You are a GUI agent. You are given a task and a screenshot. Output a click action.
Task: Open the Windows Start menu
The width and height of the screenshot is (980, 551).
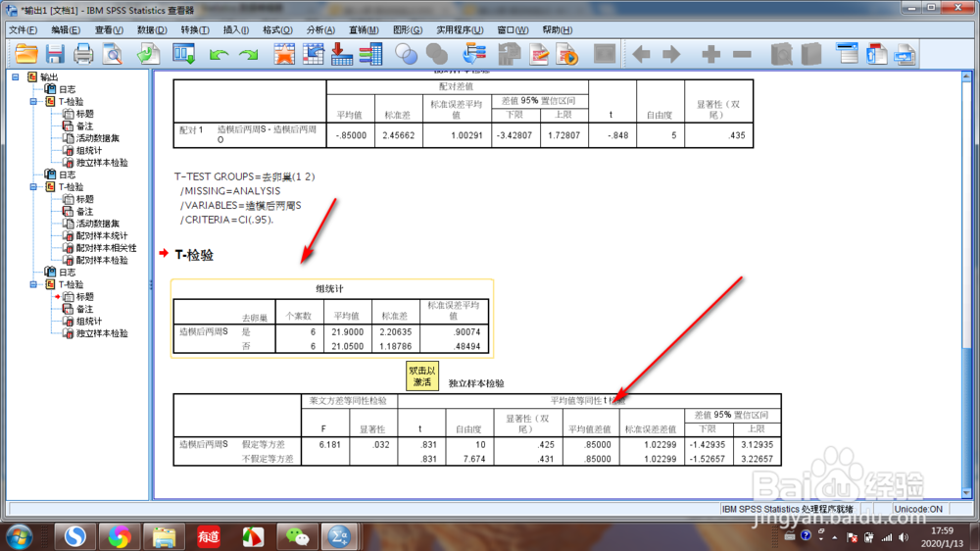coord(18,537)
